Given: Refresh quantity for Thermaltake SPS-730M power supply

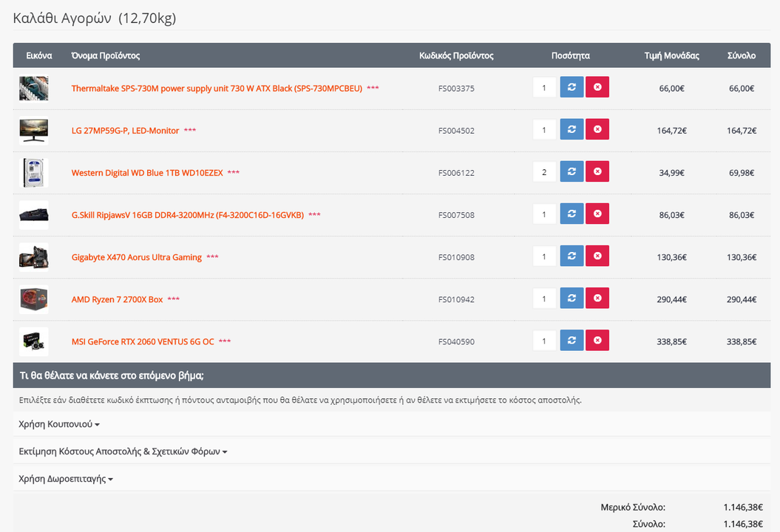Looking at the screenshot, I should pos(572,87).
